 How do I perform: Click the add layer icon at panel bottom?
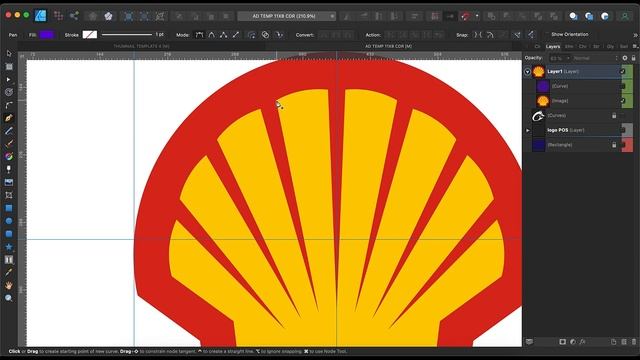pos(614,342)
